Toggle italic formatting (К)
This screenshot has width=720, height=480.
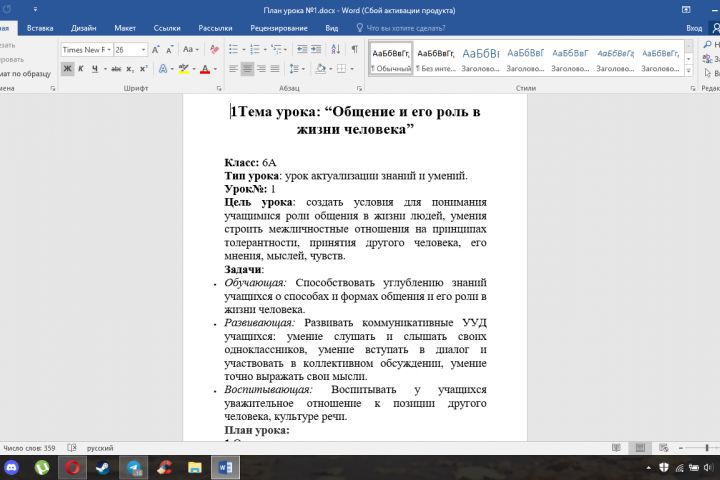(81, 69)
